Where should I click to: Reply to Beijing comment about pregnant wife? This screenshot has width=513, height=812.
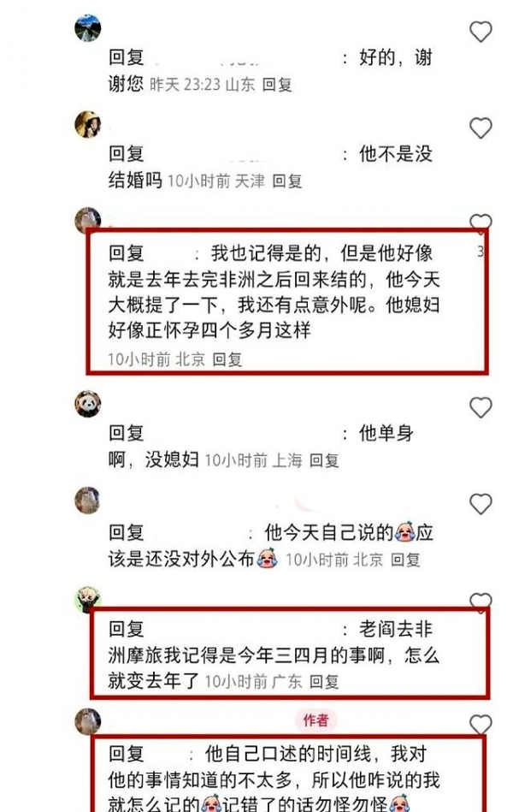pyautogui.click(x=227, y=359)
